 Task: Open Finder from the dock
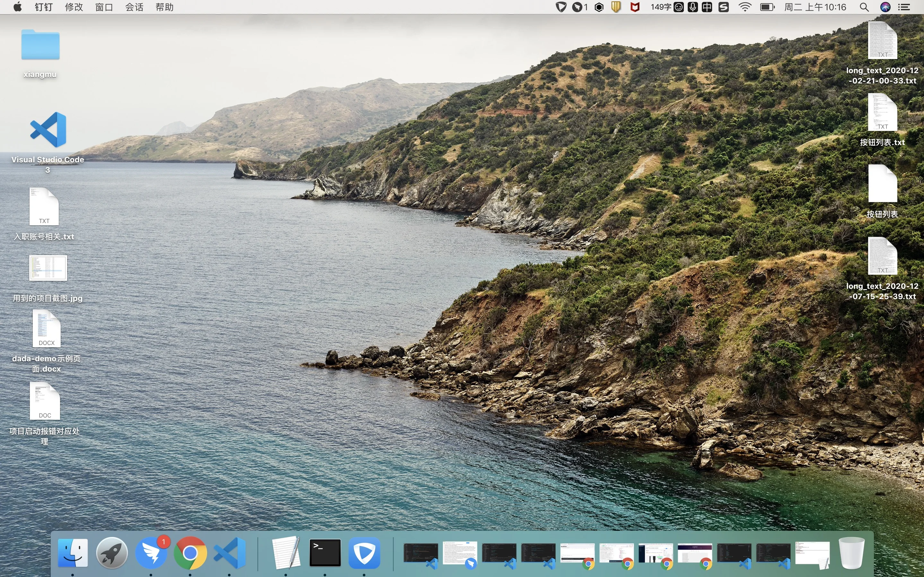click(x=73, y=553)
